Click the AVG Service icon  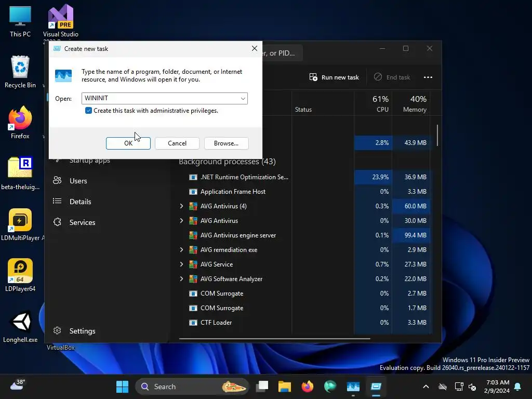(193, 264)
